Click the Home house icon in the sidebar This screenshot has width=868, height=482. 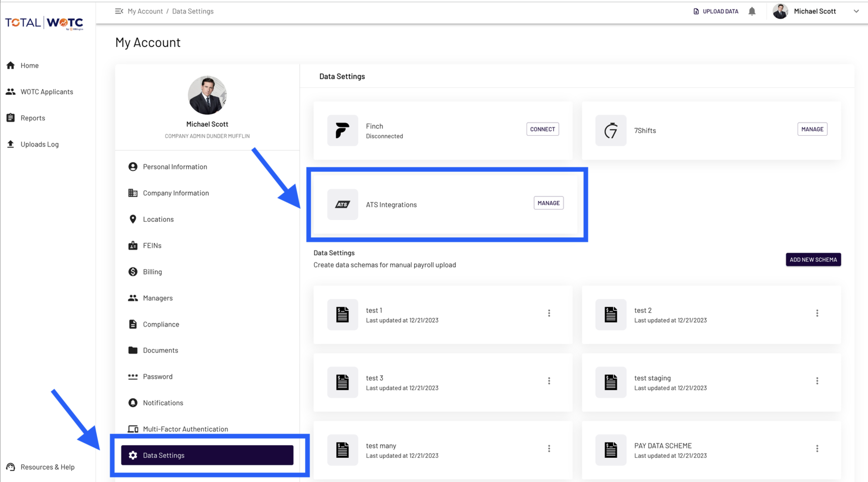pos(11,65)
